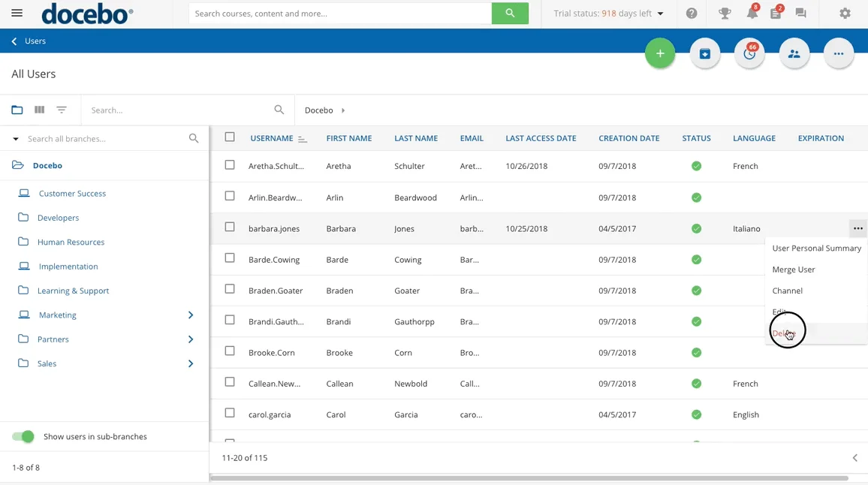Image resolution: width=868 pixels, height=485 pixels.
Task: Choose User Personal Summary from menu
Action: [816, 248]
